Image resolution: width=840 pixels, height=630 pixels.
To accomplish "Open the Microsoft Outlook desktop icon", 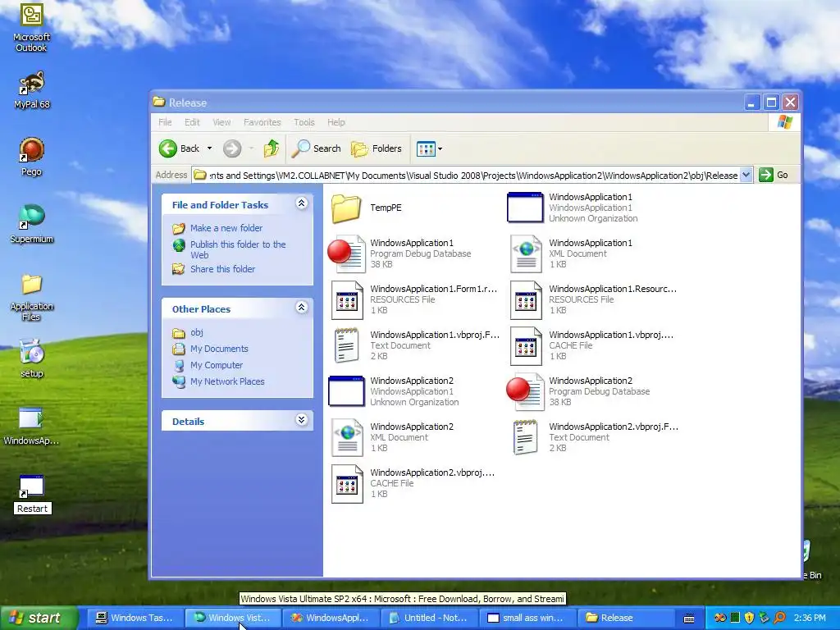I will click(x=31, y=27).
